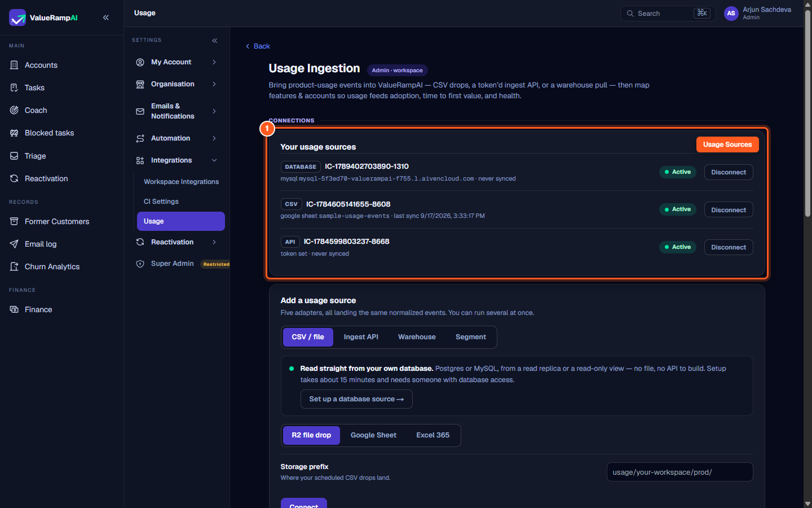Expand settings Reactivation chevron
This screenshot has width=812, height=508.
214,242
